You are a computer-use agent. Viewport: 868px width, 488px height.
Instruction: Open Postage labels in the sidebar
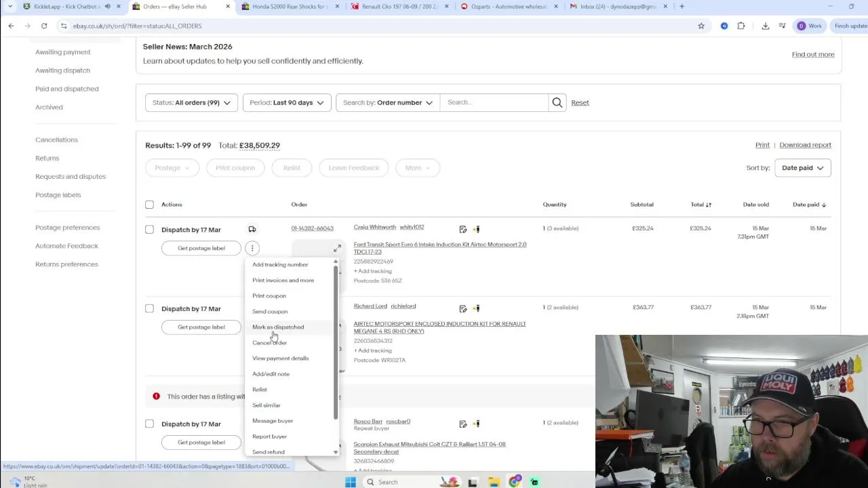coord(58,195)
